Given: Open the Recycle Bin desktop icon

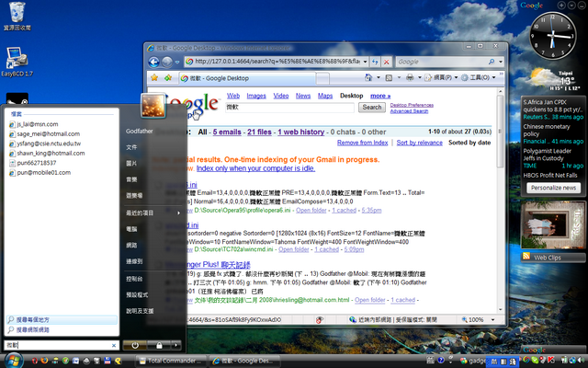Looking at the screenshot, I should tap(17, 17).
